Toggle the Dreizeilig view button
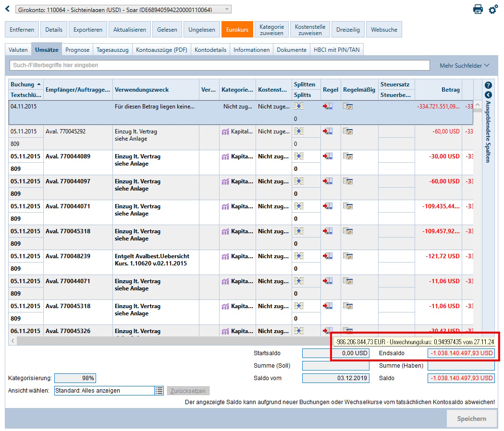The image size is (504, 431). click(348, 30)
